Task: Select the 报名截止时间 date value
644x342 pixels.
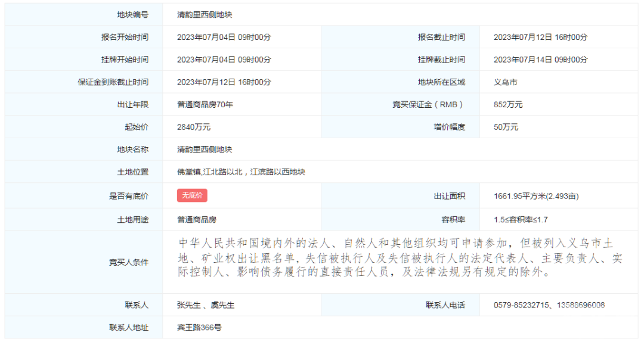Action: point(540,37)
